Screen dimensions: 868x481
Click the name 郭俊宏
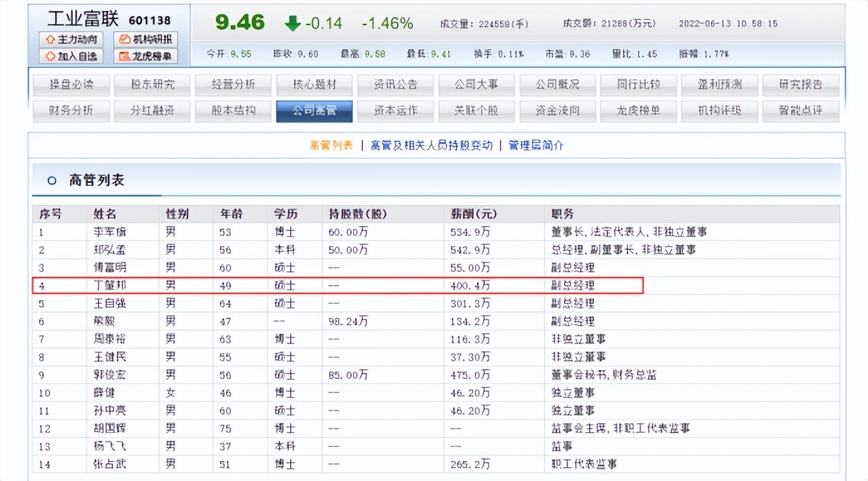pos(110,375)
